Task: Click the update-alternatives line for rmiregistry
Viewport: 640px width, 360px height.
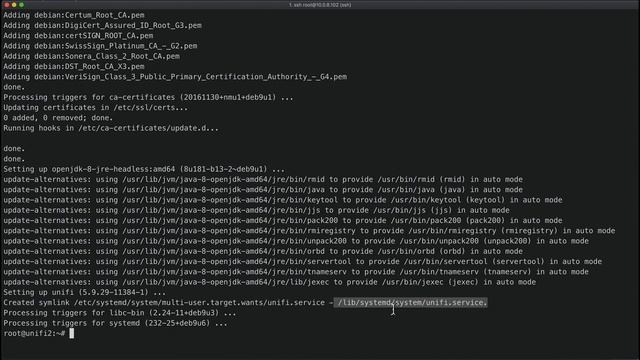Action: [x=309, y=231]
